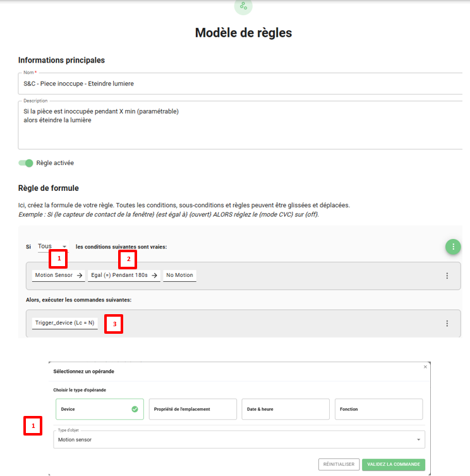
Task: Open the condition row three-dots menu
Action: [447, 276]
